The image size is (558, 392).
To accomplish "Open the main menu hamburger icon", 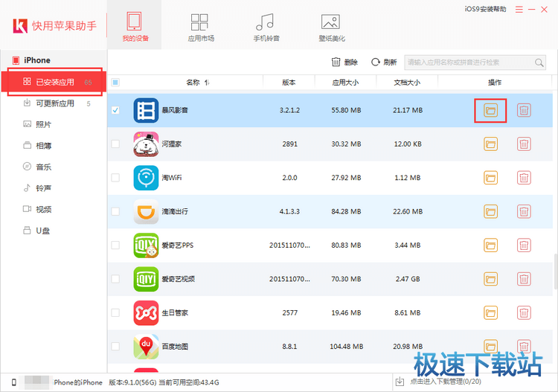I will [520, 9].
